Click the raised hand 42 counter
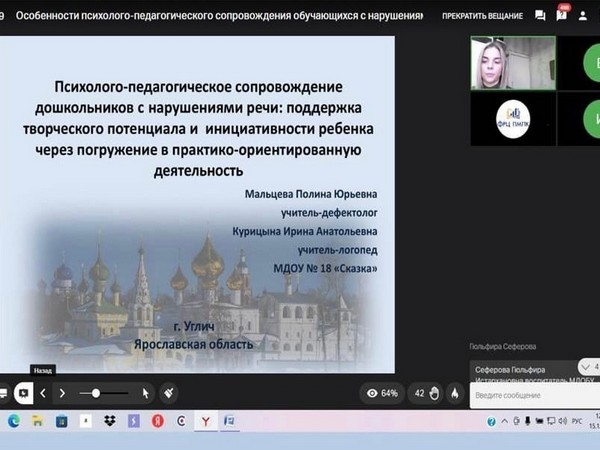The image size is (600, 450). tap(426, 393)
